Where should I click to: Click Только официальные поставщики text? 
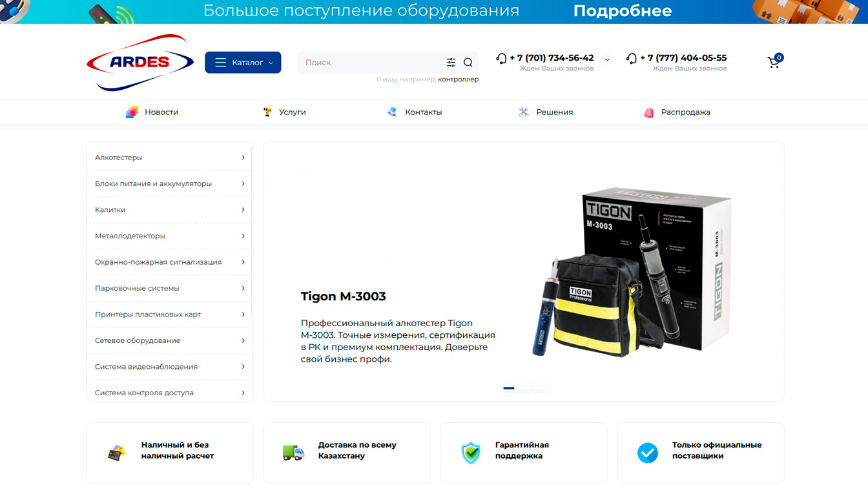point(717,450)
